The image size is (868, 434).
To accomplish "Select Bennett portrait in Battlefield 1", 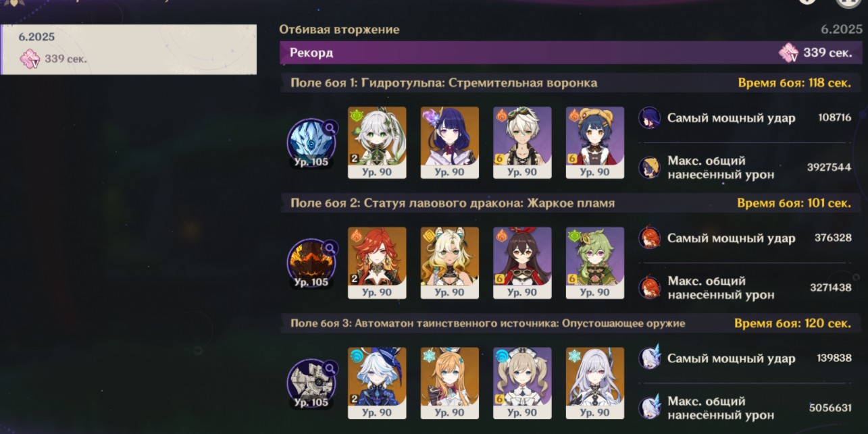I will coord(522,142).
